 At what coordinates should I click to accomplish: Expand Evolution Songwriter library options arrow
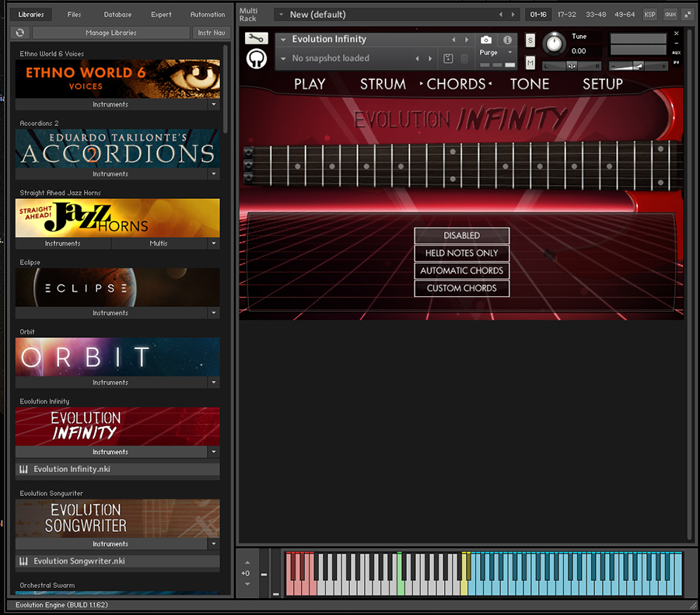(214, 544)
